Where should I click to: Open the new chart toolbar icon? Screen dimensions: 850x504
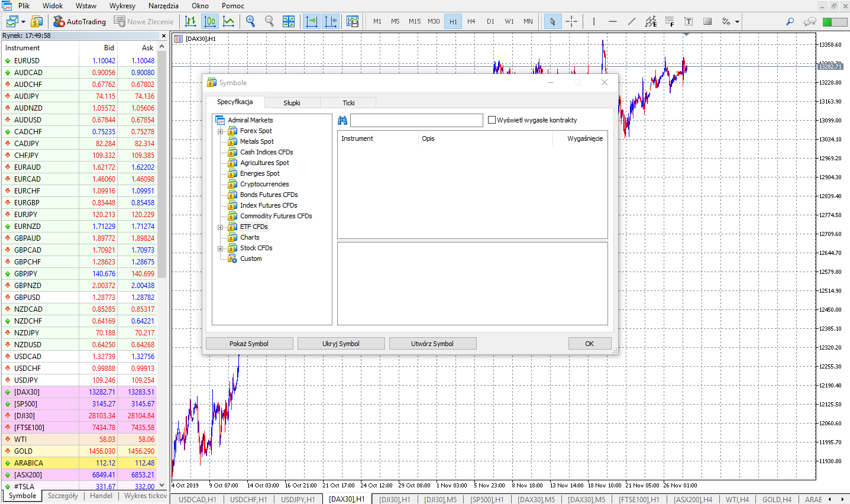point(12,21)
